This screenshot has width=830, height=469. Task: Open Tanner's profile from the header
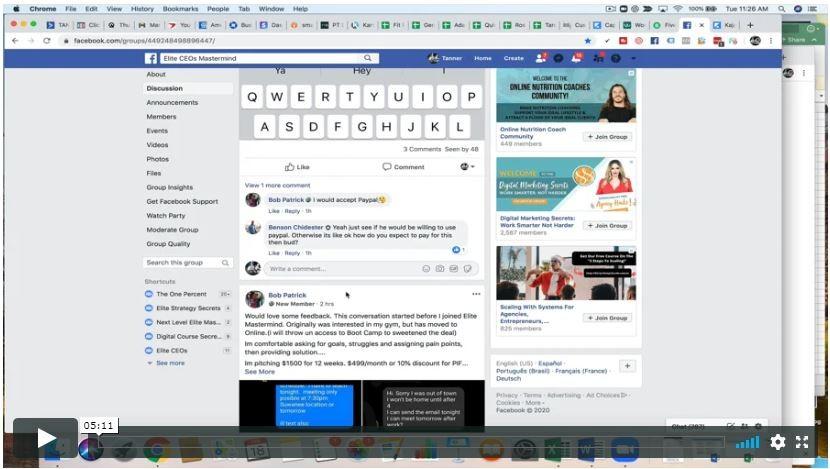tap(445, 58)
